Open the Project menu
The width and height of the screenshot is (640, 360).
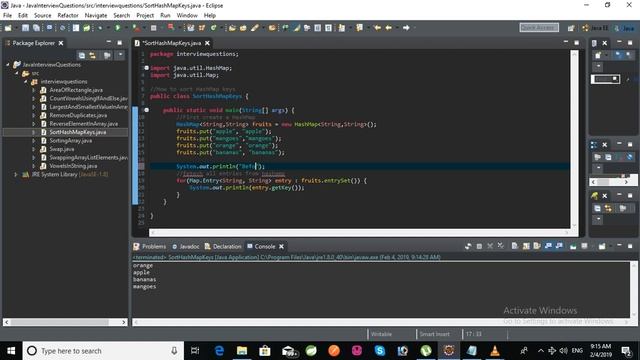[145, 16]
